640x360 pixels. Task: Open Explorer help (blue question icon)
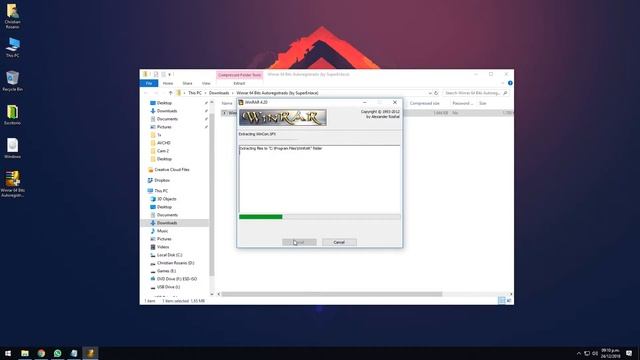(x=510, y=83)
